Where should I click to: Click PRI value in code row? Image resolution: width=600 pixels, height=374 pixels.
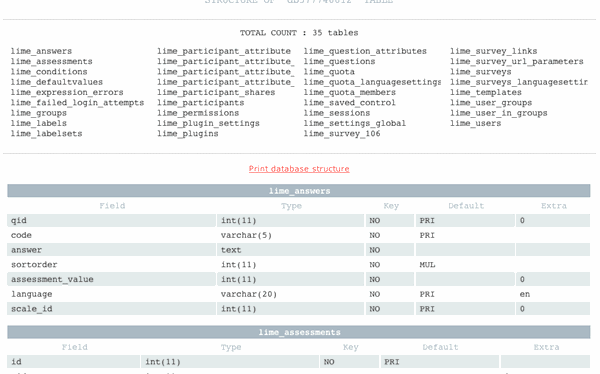pyautogui.click(x=427, y=235)
